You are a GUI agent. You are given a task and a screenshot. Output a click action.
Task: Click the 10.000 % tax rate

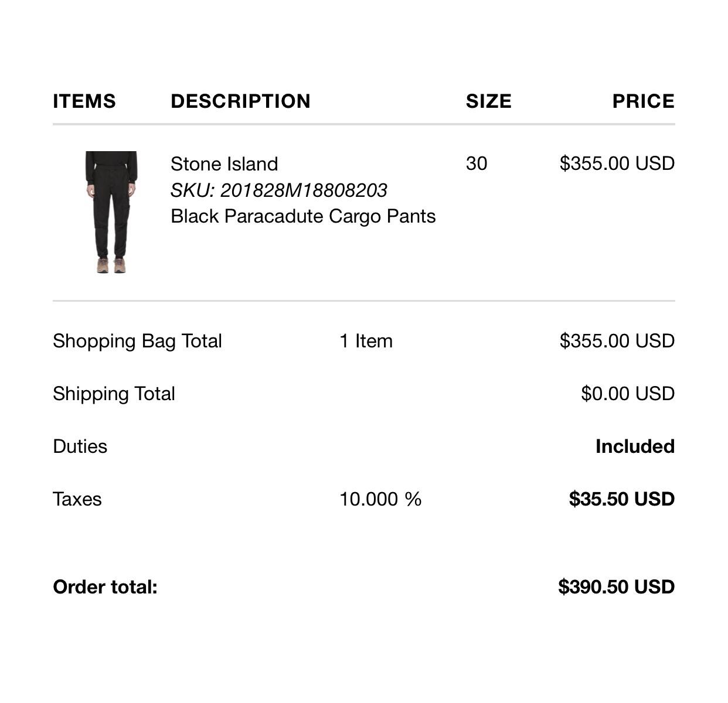click(x=380, y=499)
